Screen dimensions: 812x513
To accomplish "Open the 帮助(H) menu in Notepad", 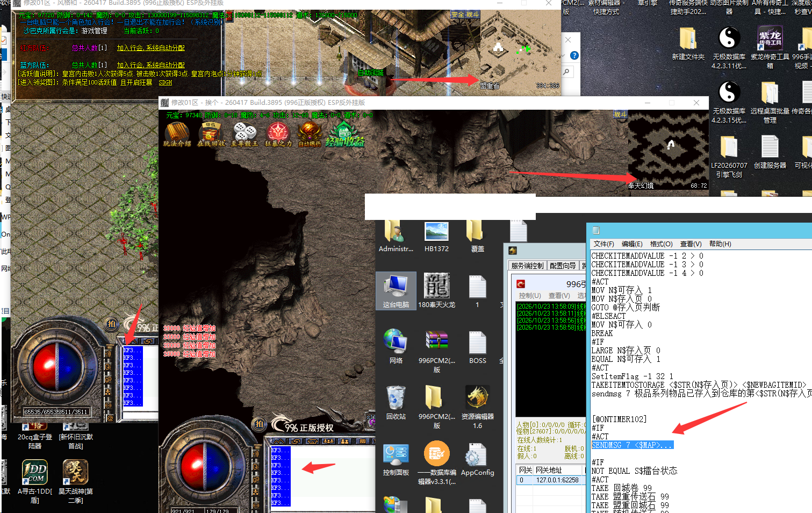I will point(720,244).
